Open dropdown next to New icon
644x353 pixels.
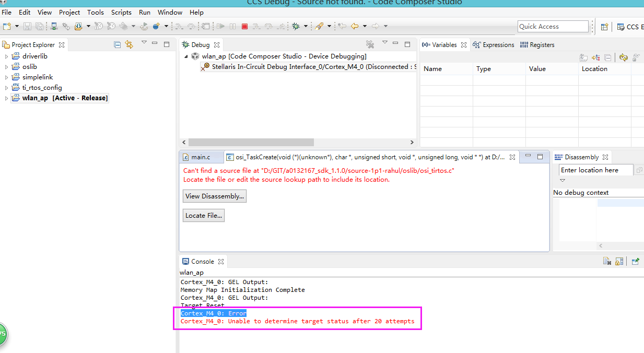[x=17, y=26]
